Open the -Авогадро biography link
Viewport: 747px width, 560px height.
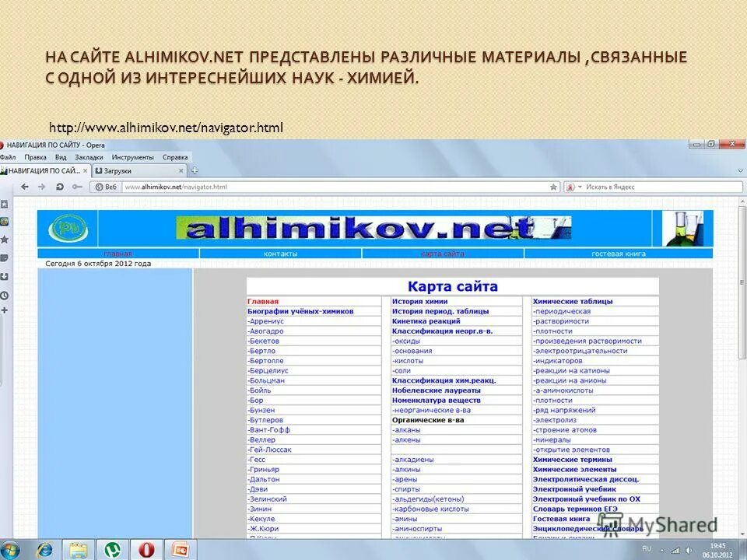tap(265, 331)
